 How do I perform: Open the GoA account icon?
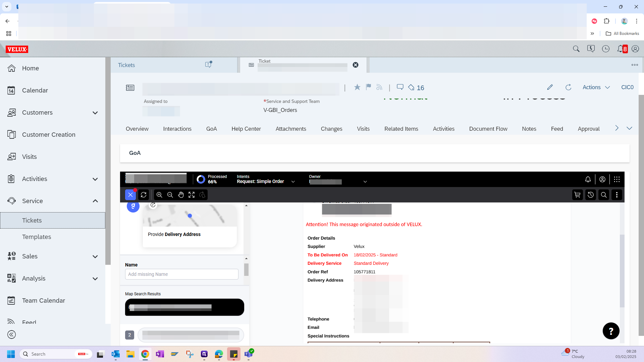coord(602,179)
